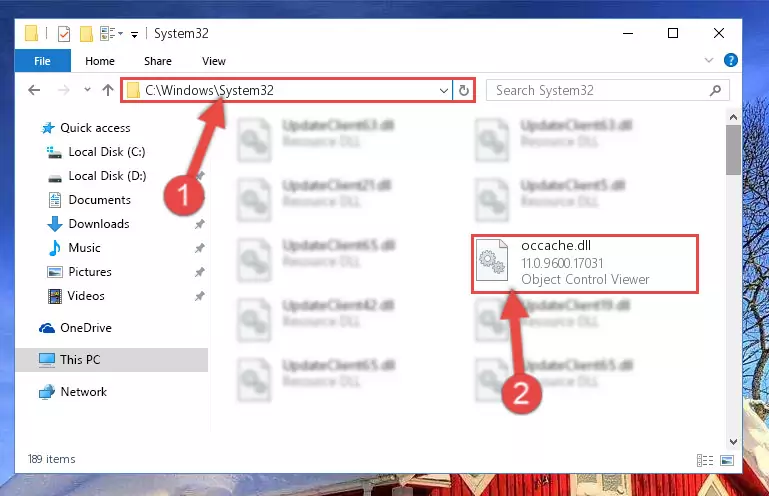Click the Forward navigation arrow
The height and width of the screenshot is (496, 769).
pyautogui.click(x=63, y=90)
